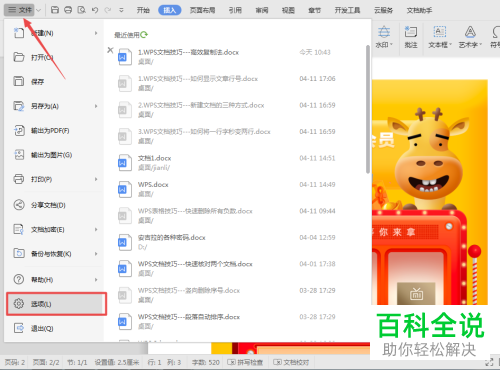
Task: Click the 新建(N) menu item
Action: tap(55, 33)
